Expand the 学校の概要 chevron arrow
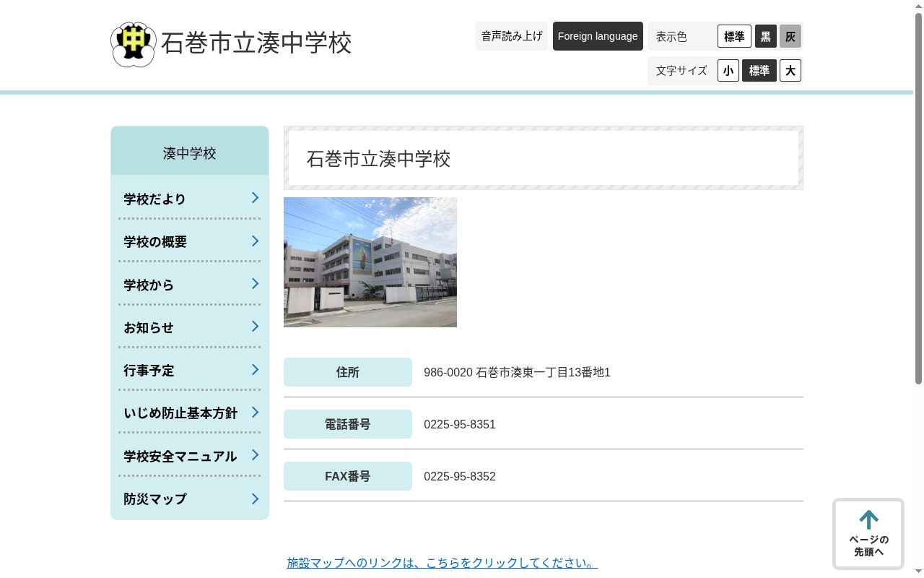This screenshot has height=578, width=924. click(255, 241)
